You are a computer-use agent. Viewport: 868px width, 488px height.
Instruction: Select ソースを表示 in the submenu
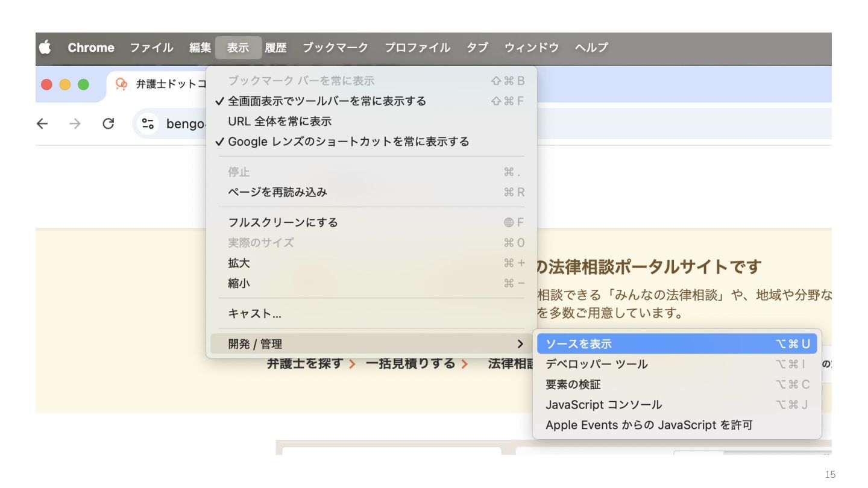(x=677, y=344)
